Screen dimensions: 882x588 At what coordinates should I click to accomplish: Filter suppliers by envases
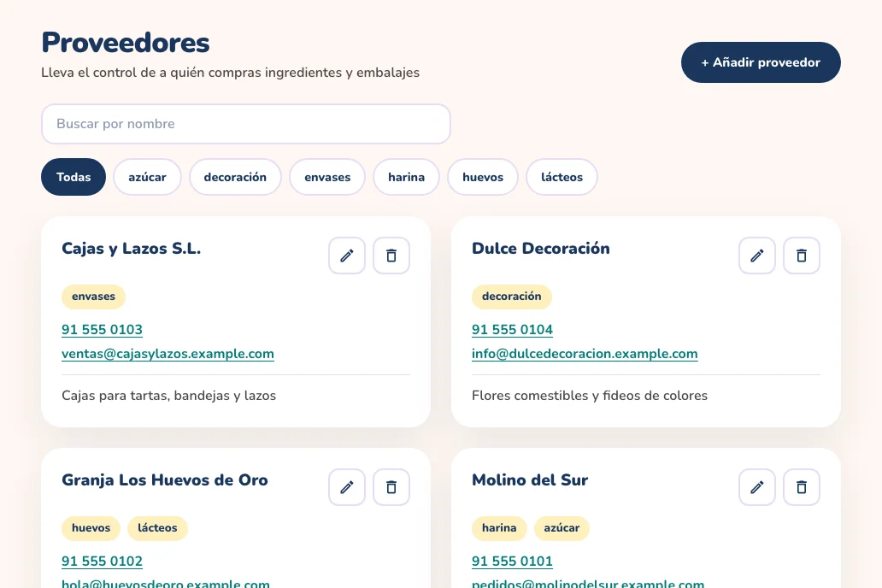tap(327, 177)
